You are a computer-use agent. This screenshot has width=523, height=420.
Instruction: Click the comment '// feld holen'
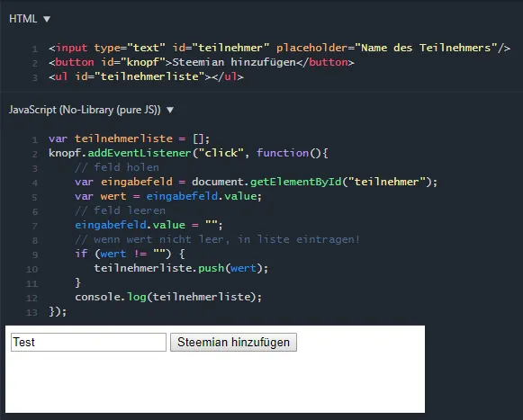click(117, 167)
